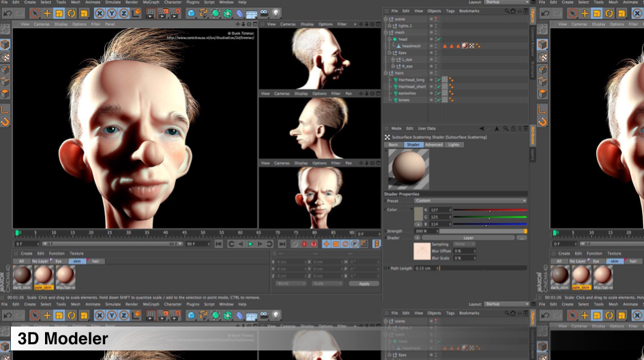Open the spline tools icon in top-left window
This screenshot has height=360, width=644.
coord(203,14)
